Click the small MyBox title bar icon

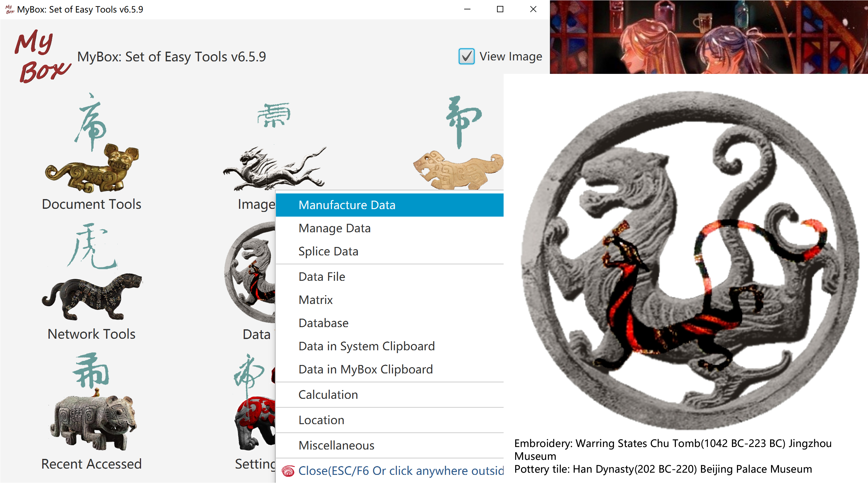tap(9, 9)
